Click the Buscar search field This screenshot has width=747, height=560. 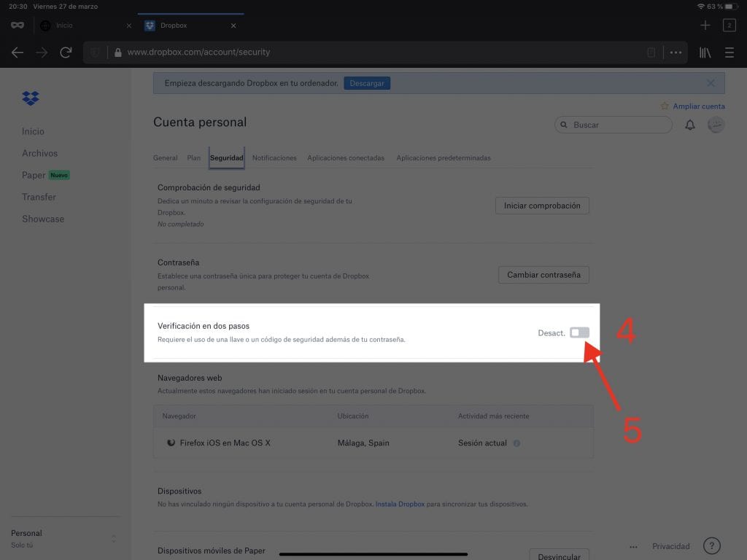tap(614, 125)
